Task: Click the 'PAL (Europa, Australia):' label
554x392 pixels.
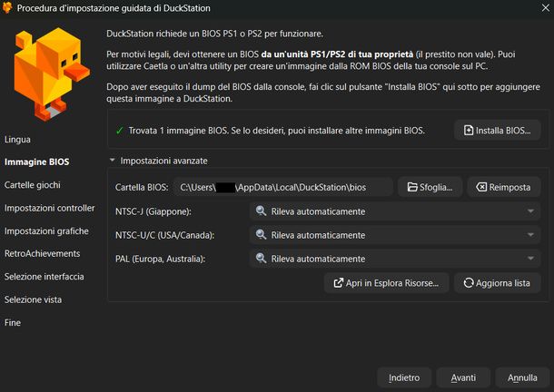Action: coord(160,259)
